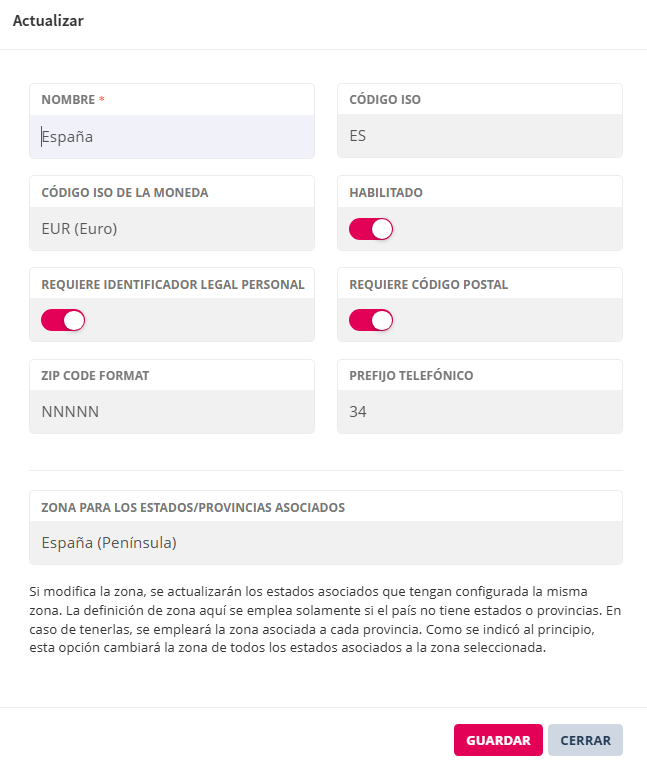The width and height of the screenshot is (647, 766).
Task: Click the zone help paragraph text
Action: point(325,619)
